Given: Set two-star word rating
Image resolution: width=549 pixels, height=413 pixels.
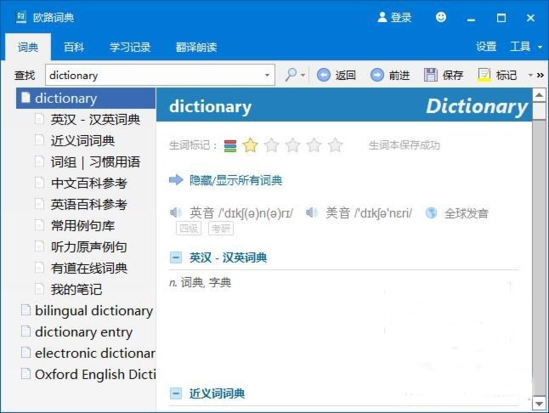Looking at the screenshot, I should coord(271,145).
